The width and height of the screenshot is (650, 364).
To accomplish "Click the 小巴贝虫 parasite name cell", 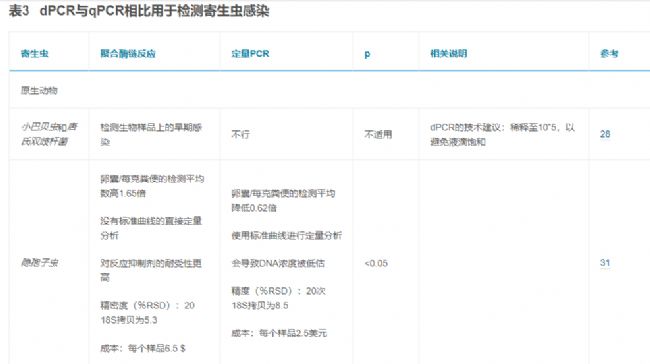I will [x=49, y=134].
